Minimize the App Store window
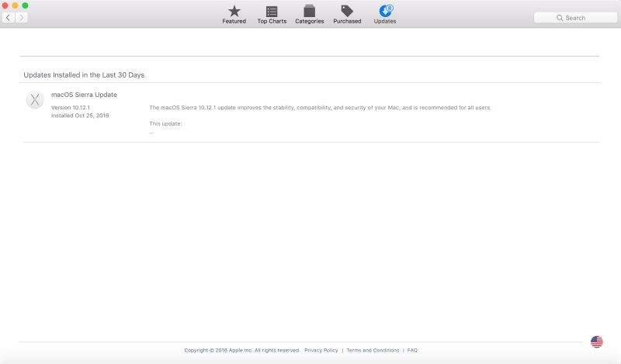 15,5
